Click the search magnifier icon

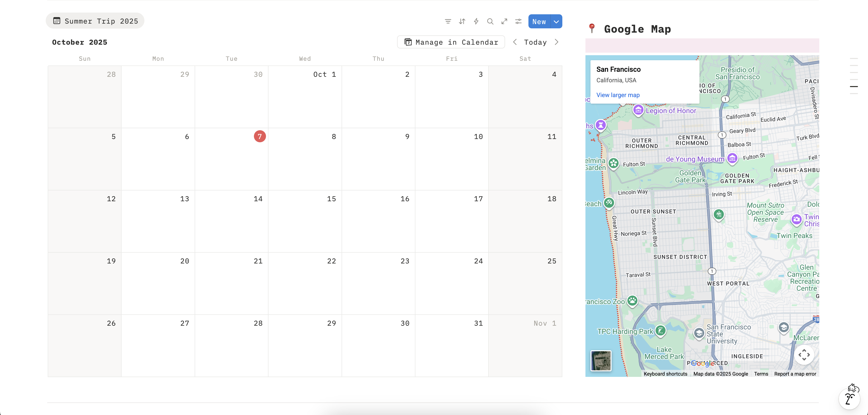pos(490,22)
